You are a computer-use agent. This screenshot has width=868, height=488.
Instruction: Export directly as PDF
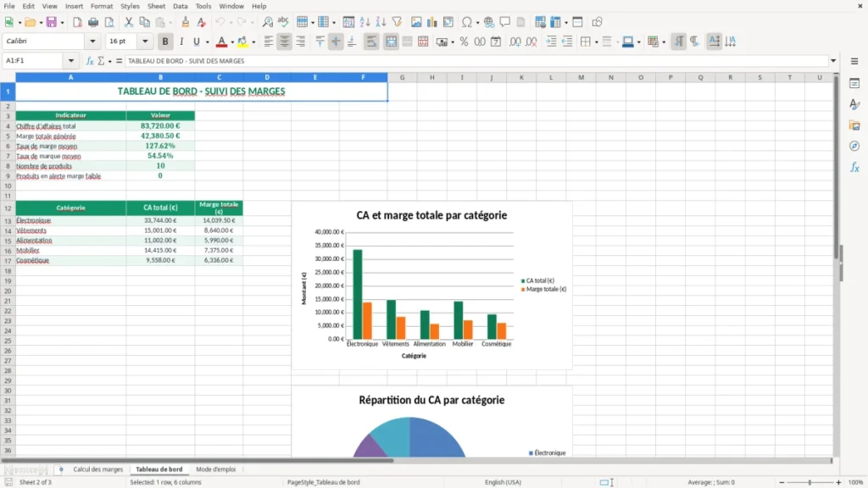tap(77, 22)
